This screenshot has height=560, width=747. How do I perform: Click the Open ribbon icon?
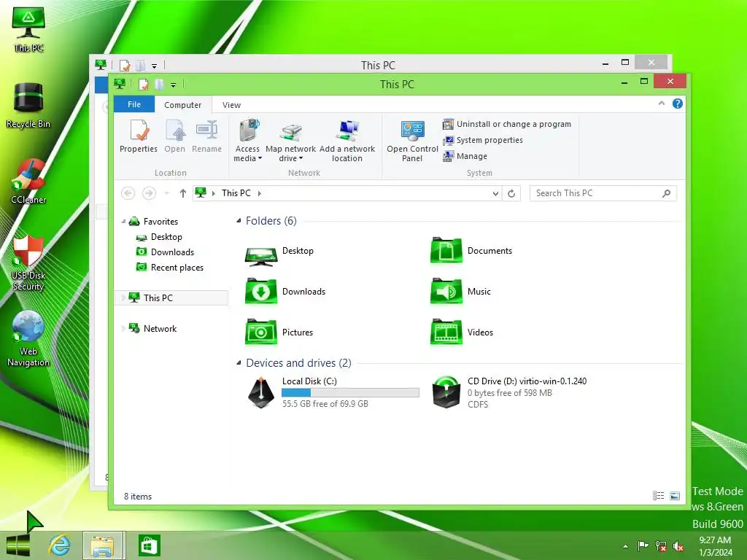175,136
